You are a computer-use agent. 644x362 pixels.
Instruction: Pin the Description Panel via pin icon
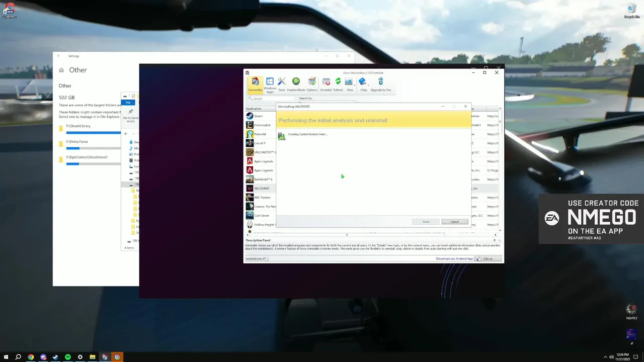(x=494, y=240)
